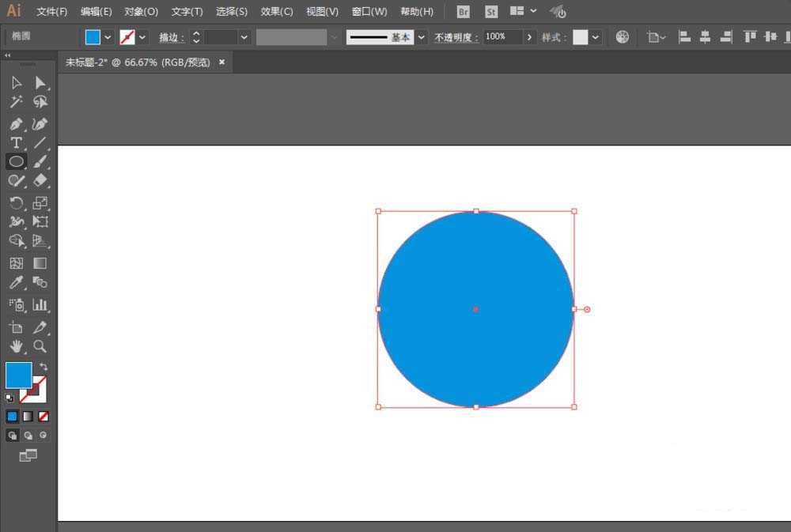Click the large blue fill swatch
This screenshot has width=791, height=532.
point(18,375)
